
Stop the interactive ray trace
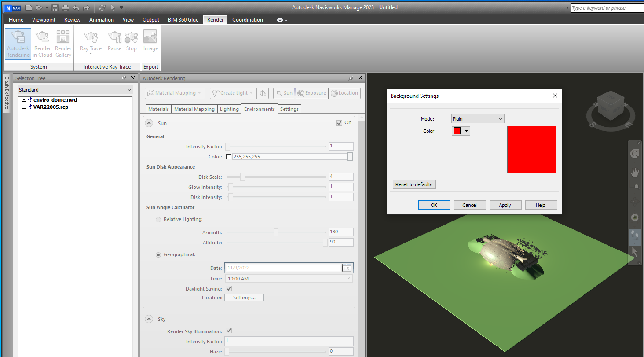click(132, 42)
